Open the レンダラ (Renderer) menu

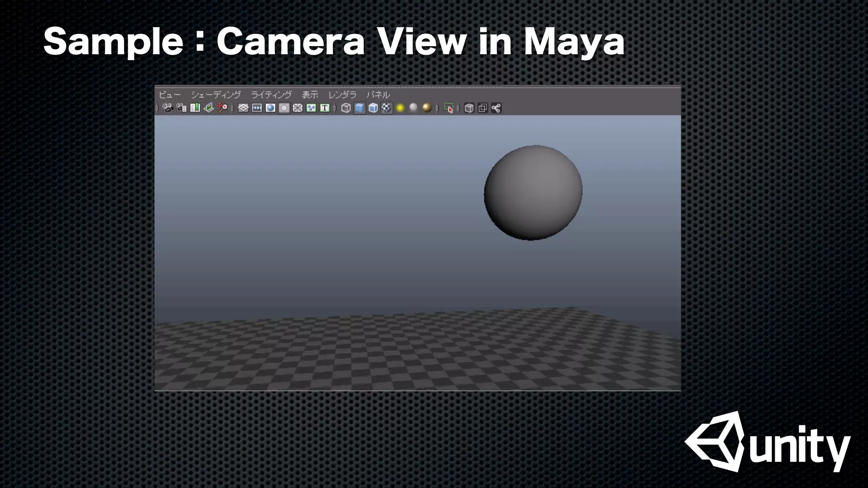(x=342, y=95)
